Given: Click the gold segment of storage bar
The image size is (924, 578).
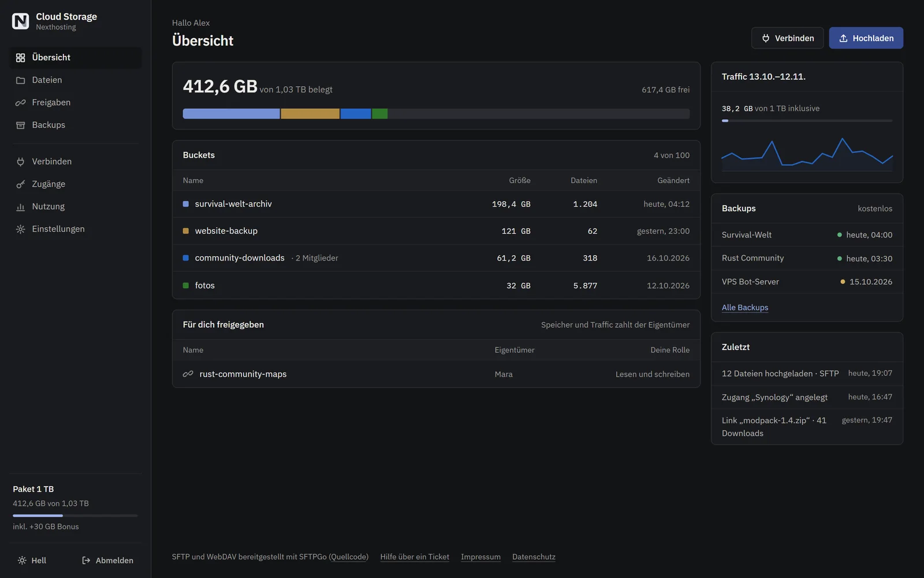Looking at the screenshot, I should tap(310, 114).
